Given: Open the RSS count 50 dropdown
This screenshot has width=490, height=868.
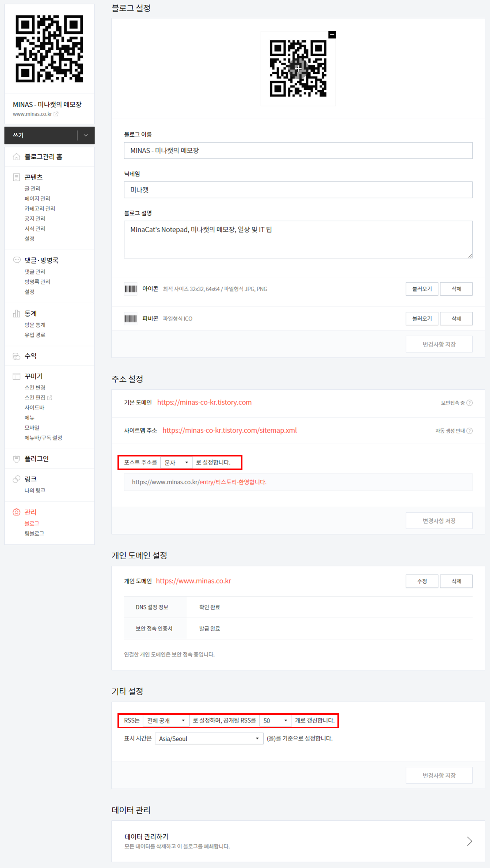Looking at the screenshot, I should [x=275, y=720].
